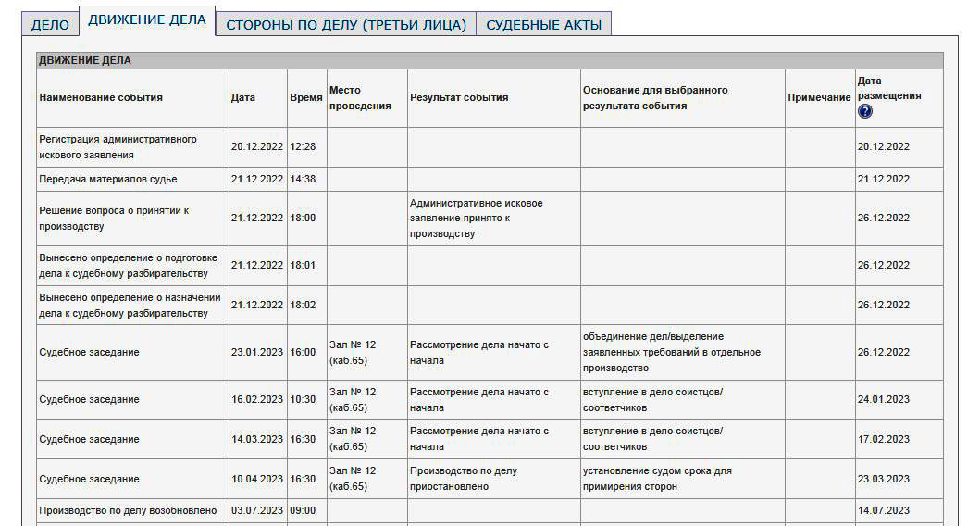The image size is (980, 526).
Task: Click the time 14:38
Action: point(303,179)
